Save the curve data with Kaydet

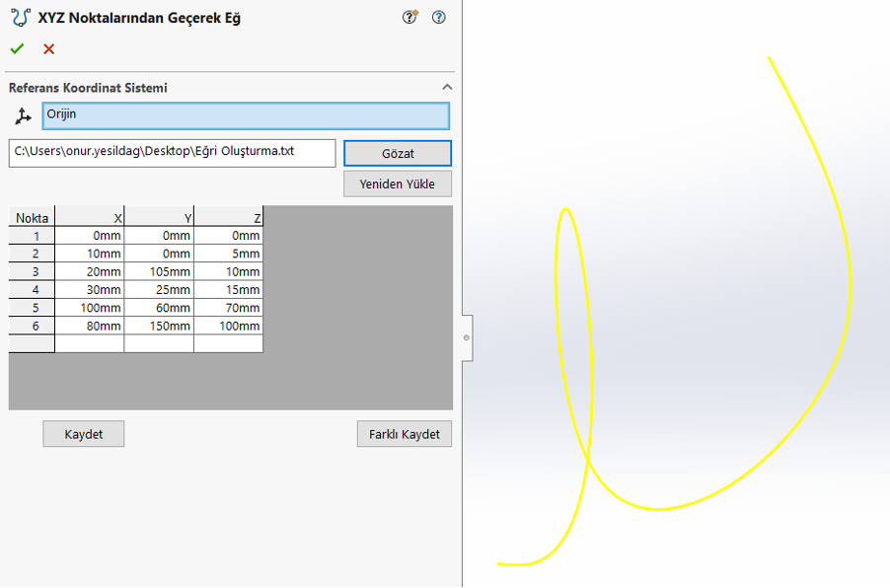[x=83, y=433]
